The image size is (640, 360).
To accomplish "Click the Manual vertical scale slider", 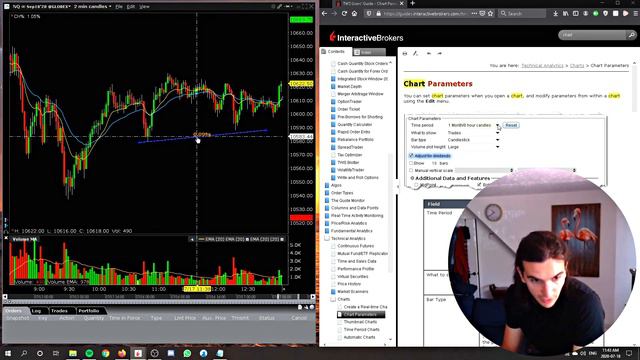I will coord(484,170).
